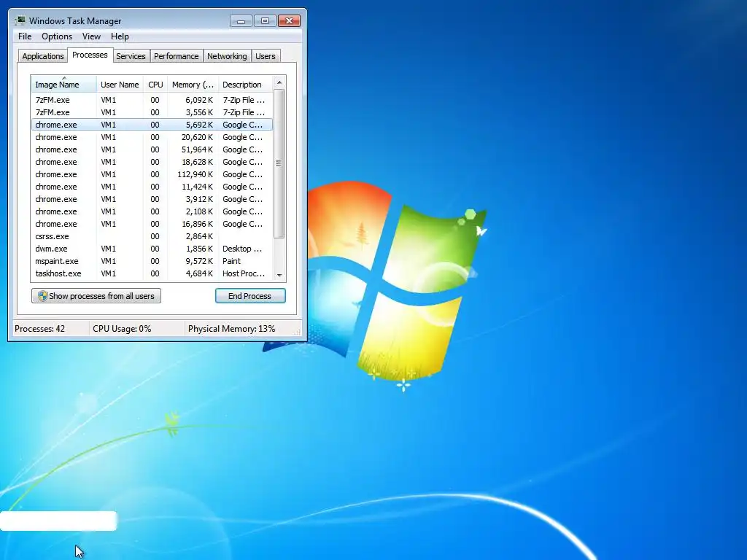Open the Help menu
Image resolution: width=747 pixels, height=560 pixels.
[x=120, y=36]
